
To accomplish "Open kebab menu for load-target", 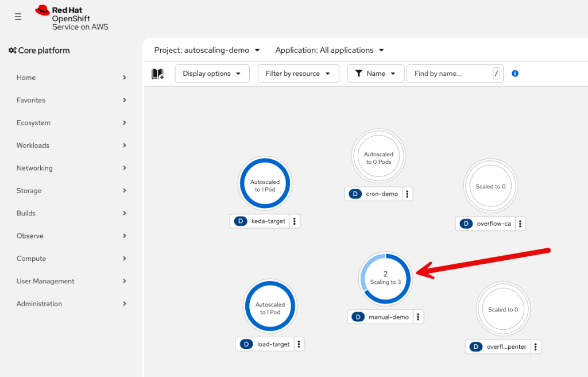I will 299,344.
